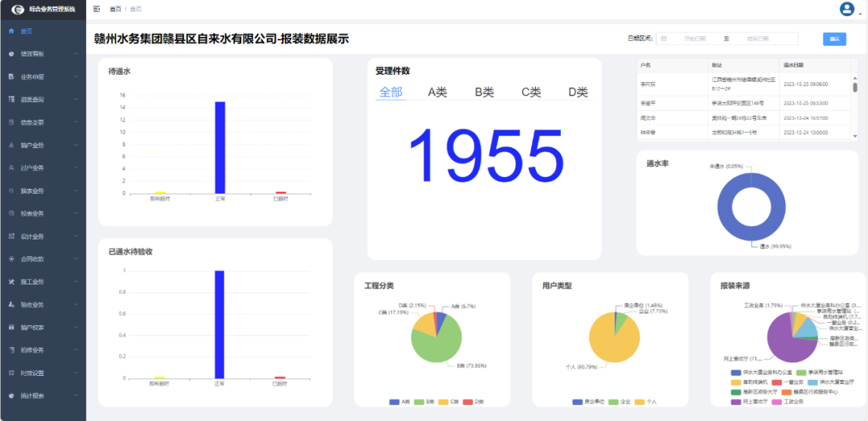The height and width of the screenshot is (421, 868).
Task: Click the 销户校表 sidebar icon
Action: click(x=11, y=327)
